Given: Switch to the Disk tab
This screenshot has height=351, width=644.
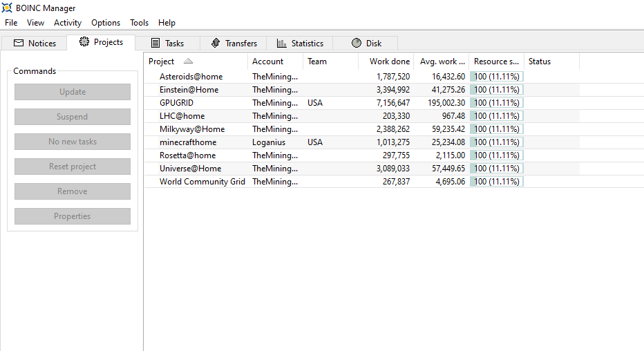Looking at the screenshot, I should click(366, 43).
